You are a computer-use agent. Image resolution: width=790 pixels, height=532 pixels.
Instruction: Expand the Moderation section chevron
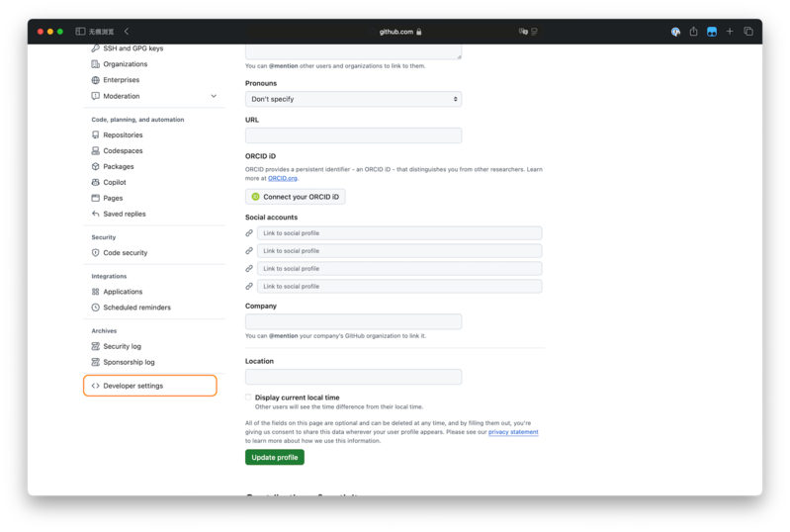(214, 96)
